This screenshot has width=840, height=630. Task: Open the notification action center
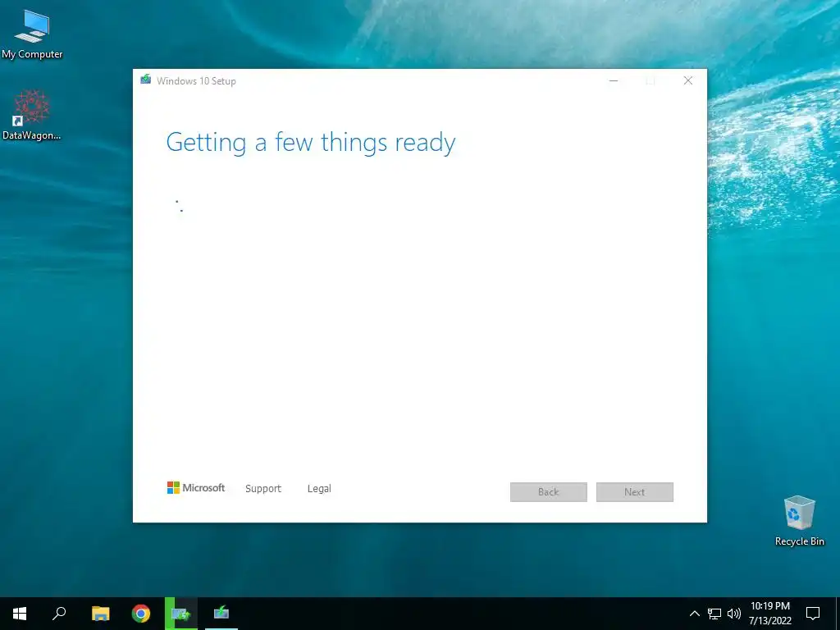point(813,614)
